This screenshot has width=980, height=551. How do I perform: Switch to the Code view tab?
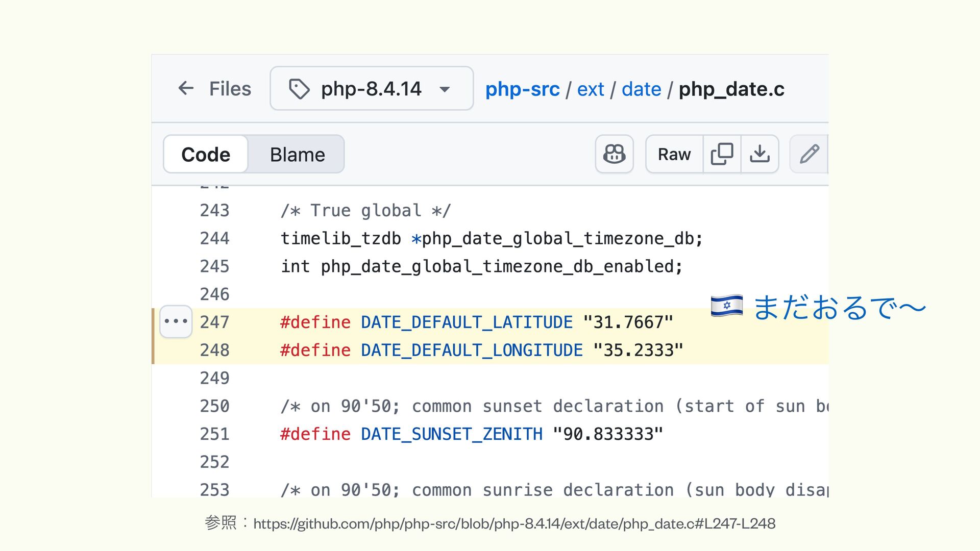(206, 155)
